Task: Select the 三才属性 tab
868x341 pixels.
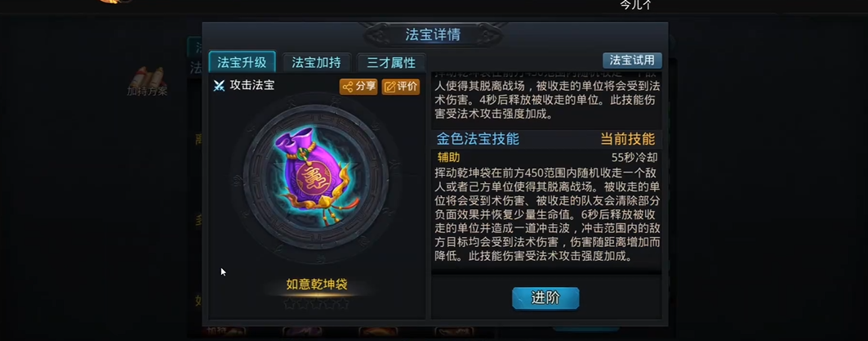Action: [x=391, y=63]
